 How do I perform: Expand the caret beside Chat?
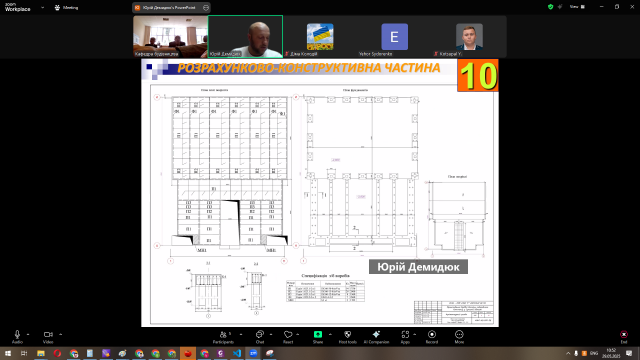tap(271, 334)
